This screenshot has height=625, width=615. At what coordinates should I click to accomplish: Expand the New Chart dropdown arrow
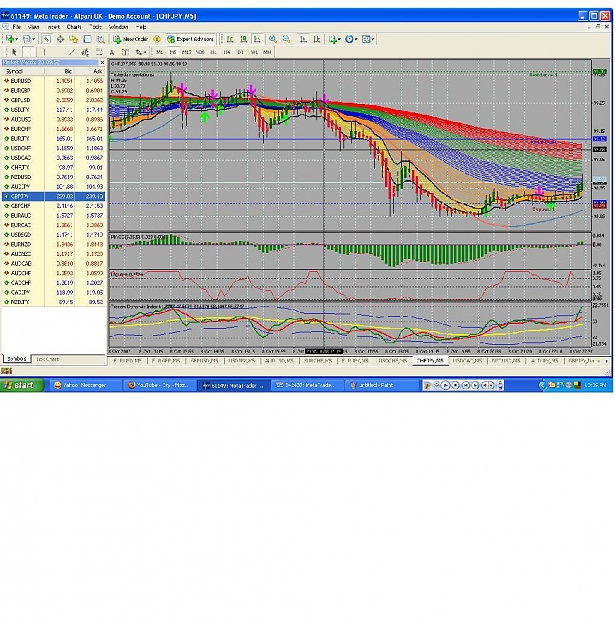click(x=16, y=39)
